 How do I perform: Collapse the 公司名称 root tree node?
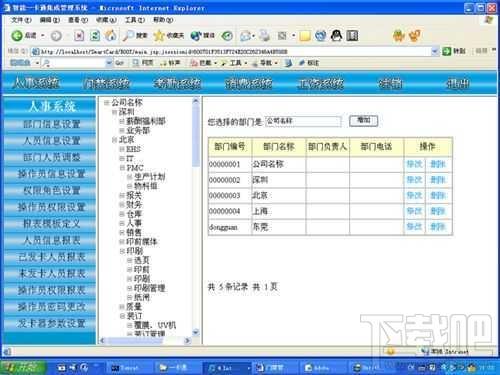pos(106,102)
